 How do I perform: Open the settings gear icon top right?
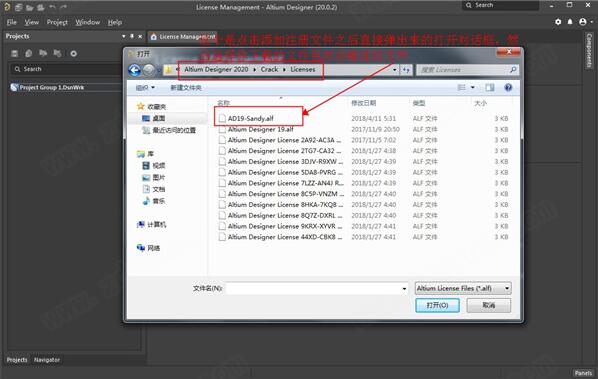(x=558, y=22)
